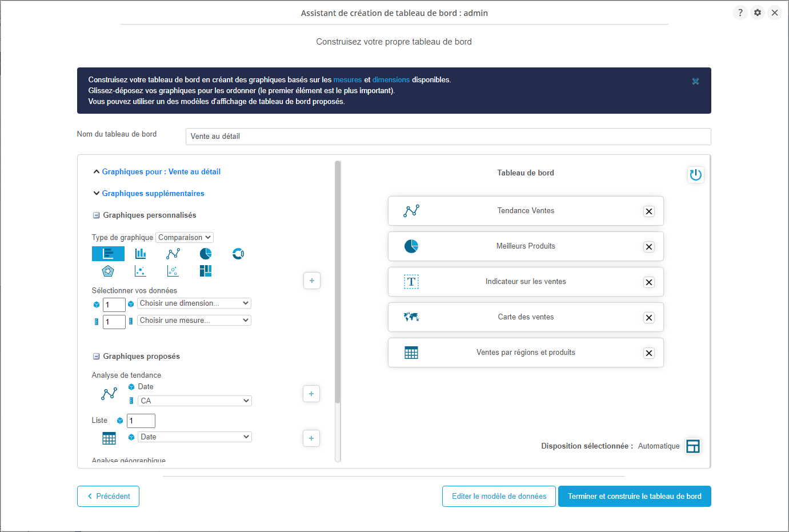The height and width of the screenshot is (532, 789).
Task: Collapse Graphiques proposés section
Action: point(96,357)
